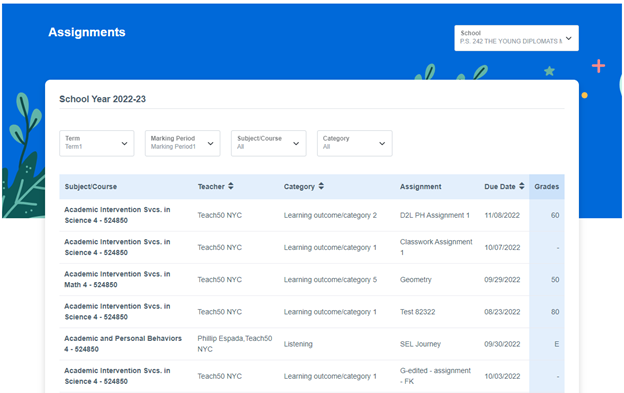Image resolution: width=624 pixels, height=393 pixels.
Task: Select Classwork Assignment 1 entry
Action: tap(436, 247)
